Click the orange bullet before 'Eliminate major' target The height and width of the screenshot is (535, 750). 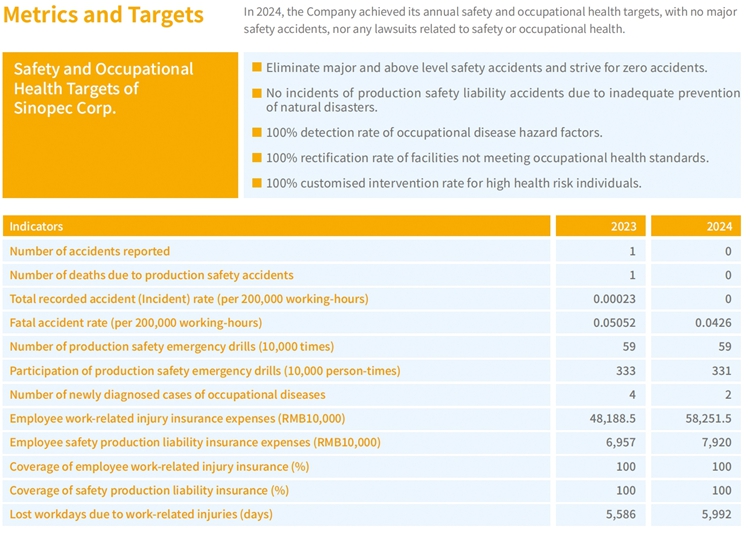(257, 68)
